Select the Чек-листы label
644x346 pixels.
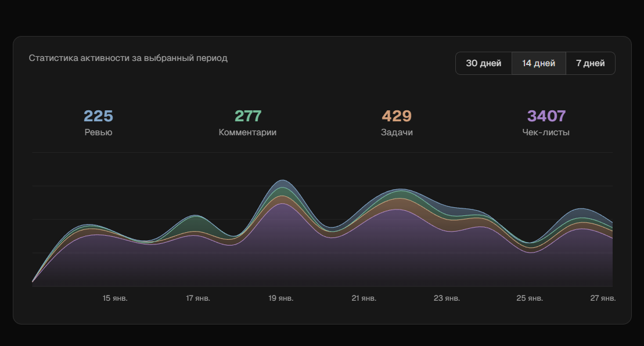[546, 132]
